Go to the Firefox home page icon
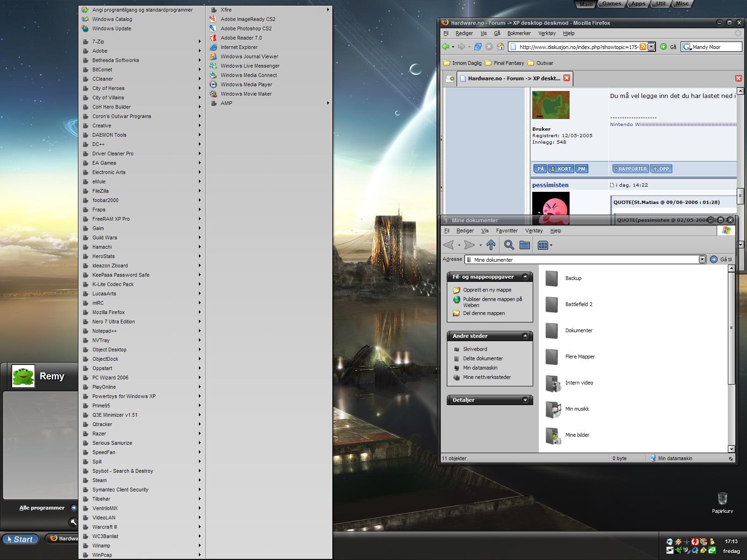The width and height of the screenshot is (747, 560). (500, 47)
